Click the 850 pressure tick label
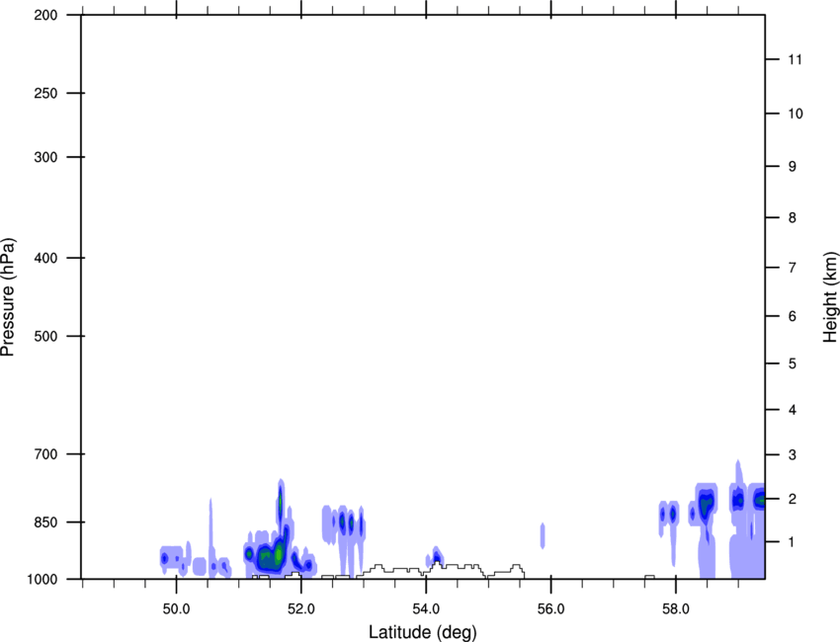The image size is (840, 642). click(45, 522)
